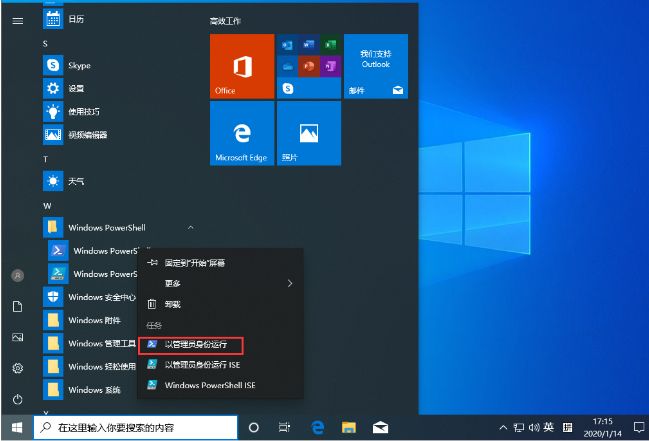649x441 pixels.
Task: Open the OneDrive icon in the Office apps tile
Action: point(287,66)
